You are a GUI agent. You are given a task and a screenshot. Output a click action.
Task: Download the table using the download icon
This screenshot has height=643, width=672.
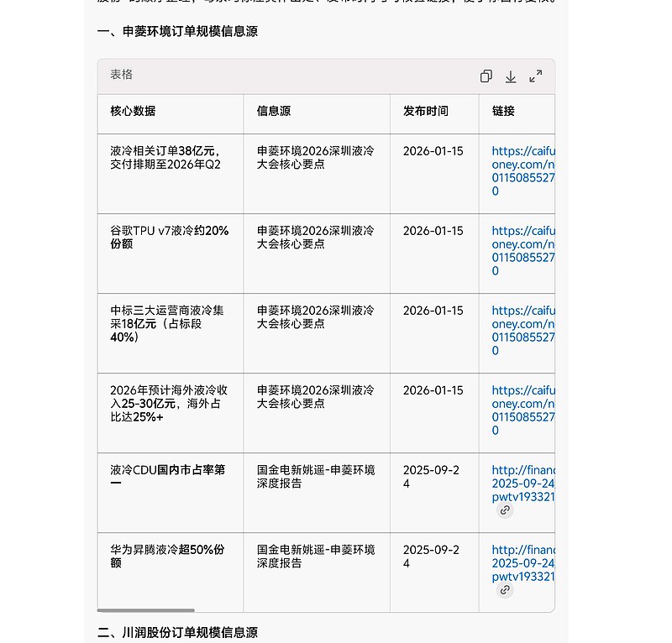511,76
